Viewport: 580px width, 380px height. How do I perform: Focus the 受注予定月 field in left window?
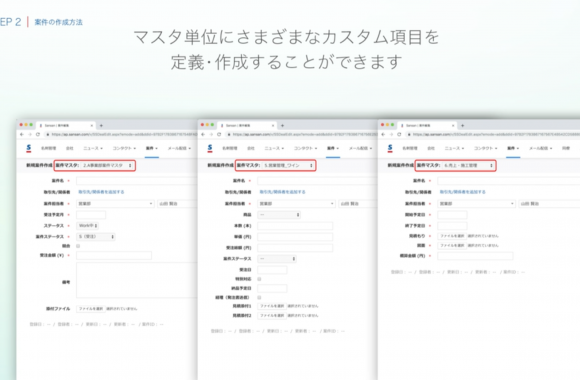tap(91, 215)
